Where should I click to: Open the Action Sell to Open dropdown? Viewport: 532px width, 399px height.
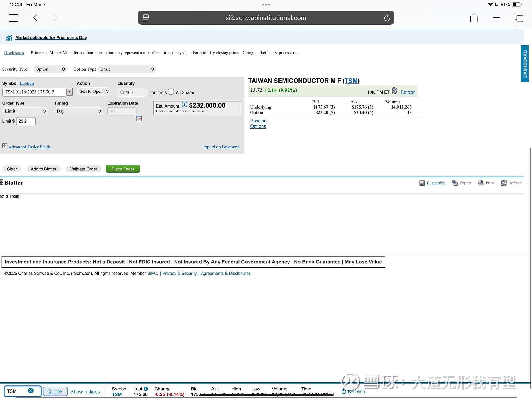coord(94,91)
